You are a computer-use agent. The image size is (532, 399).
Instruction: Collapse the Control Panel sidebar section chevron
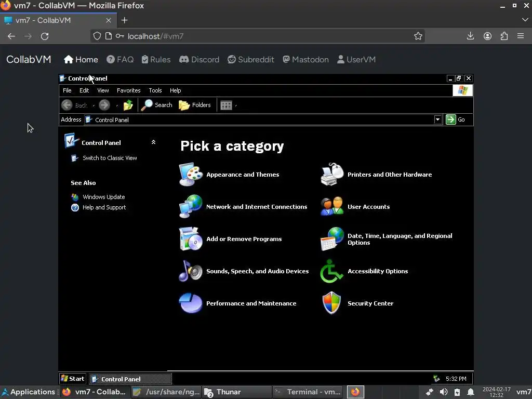pyautogui.click(x=153, y=142)
